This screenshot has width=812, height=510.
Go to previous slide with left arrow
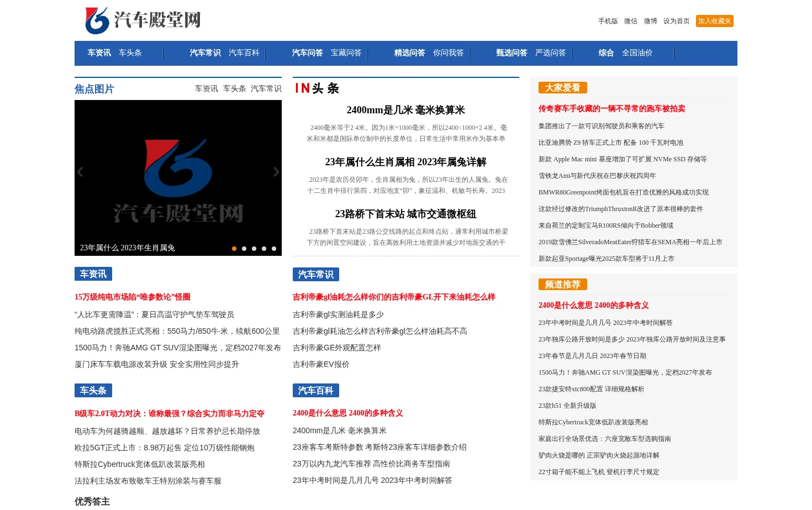pos(80,172)
